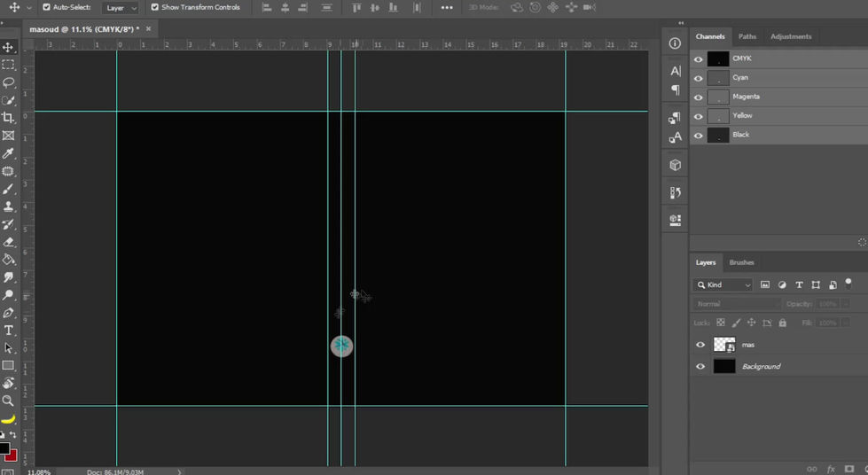This screenshot has width=868, height=475.
Task: Select the Horizontal Type tool
Action: click(8, 331)
